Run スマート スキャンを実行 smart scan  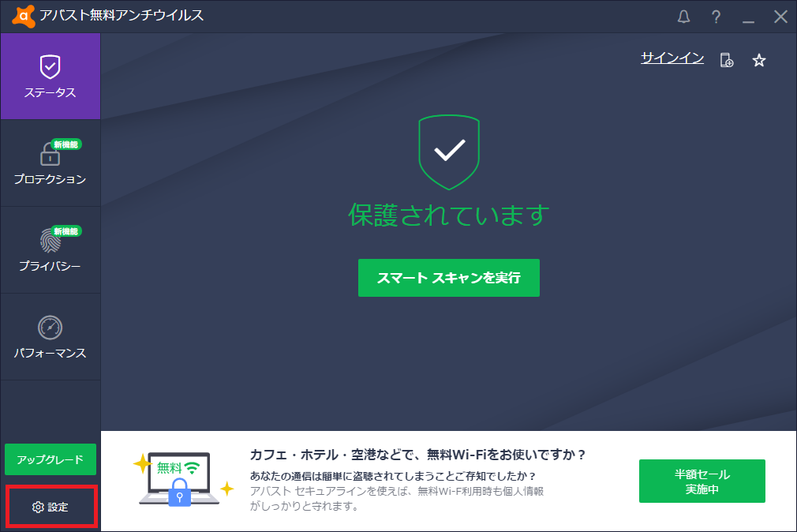(x=449, y=278)
